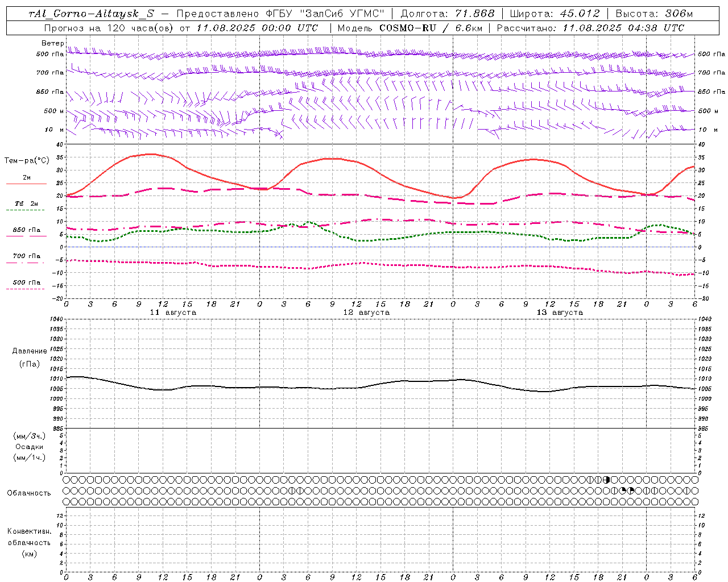Click the half-filled cloud symbol in top cloud row
Image resolution: width=728 pixels, height=582 pixels.
click(606, 480)
